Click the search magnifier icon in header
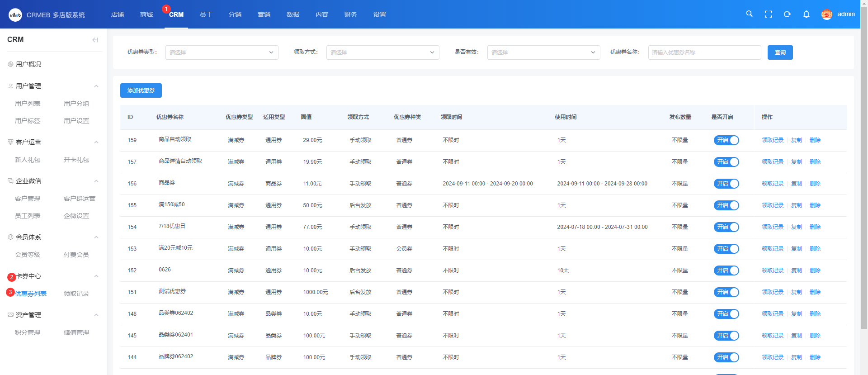This screenshot has width=868, height=375. click(749, 14)
